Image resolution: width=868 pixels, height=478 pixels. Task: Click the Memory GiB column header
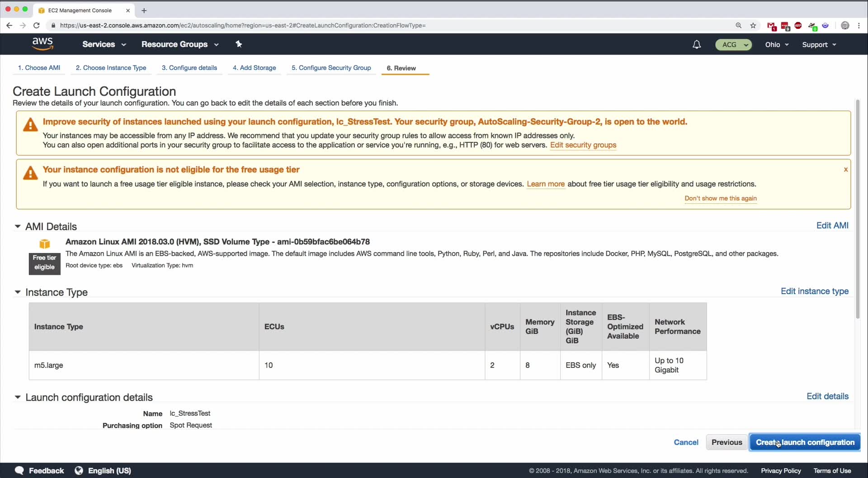point(540,327)
